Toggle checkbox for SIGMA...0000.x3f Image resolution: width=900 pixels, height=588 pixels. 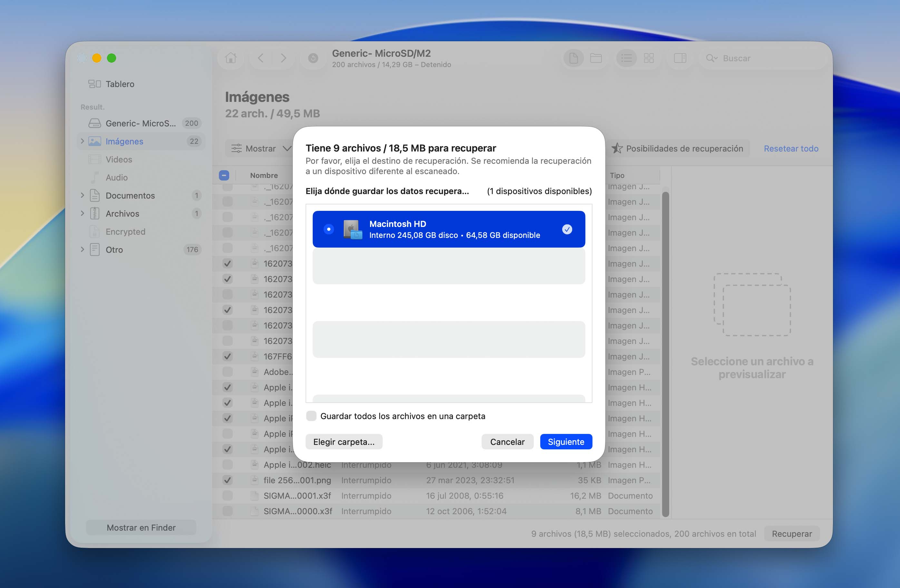[227, 511]
